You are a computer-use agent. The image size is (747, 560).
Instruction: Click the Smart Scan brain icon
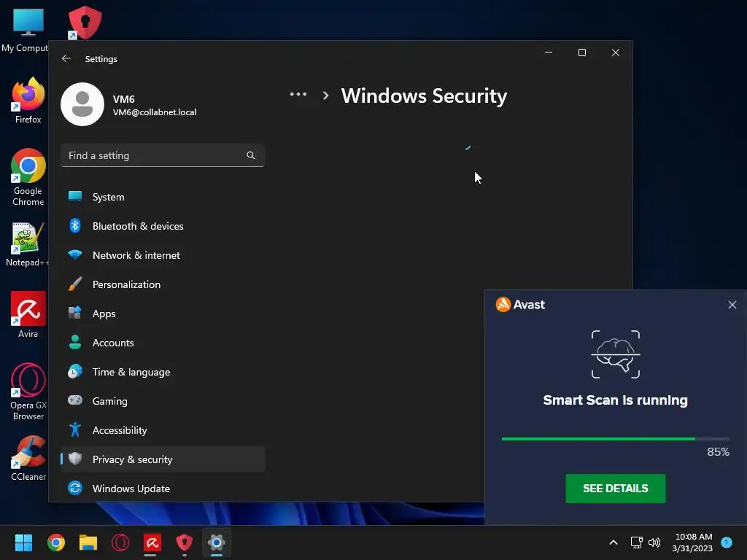click(x=616, y=354)
